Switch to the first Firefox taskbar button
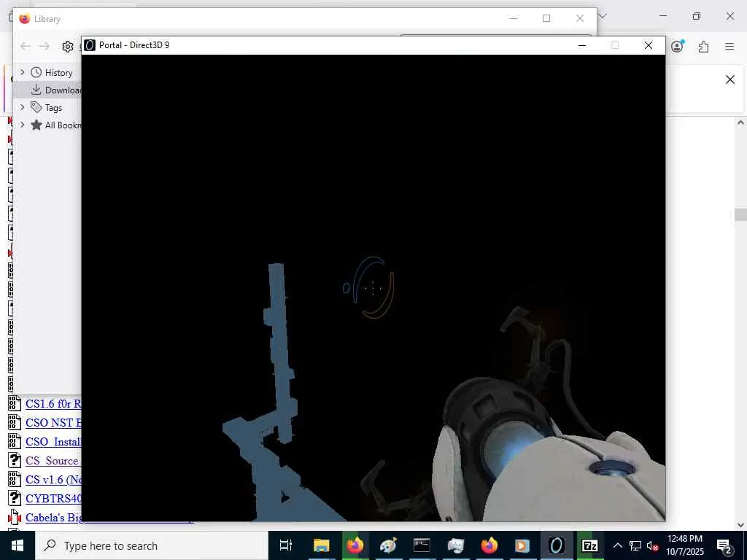747x560 pixels. point(355,545)
